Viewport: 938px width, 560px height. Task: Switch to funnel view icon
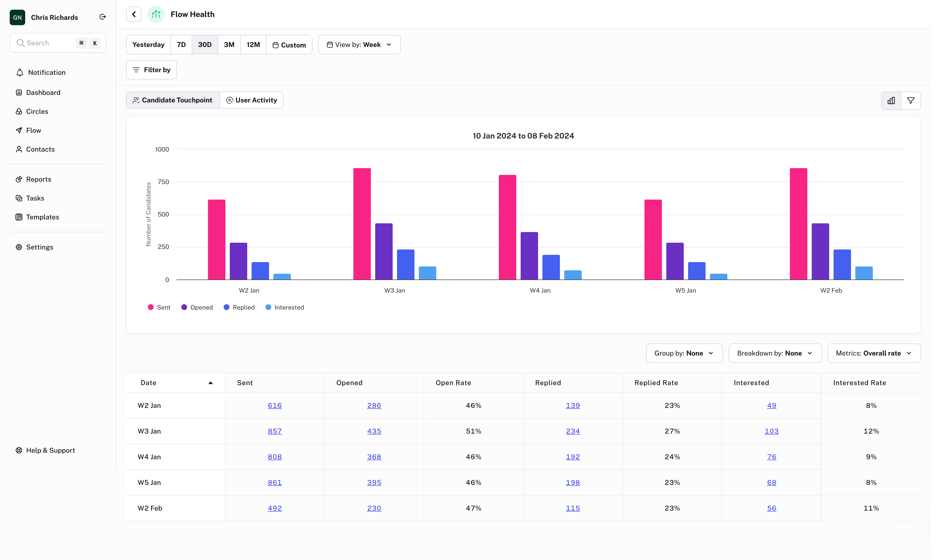pos(911,101)
